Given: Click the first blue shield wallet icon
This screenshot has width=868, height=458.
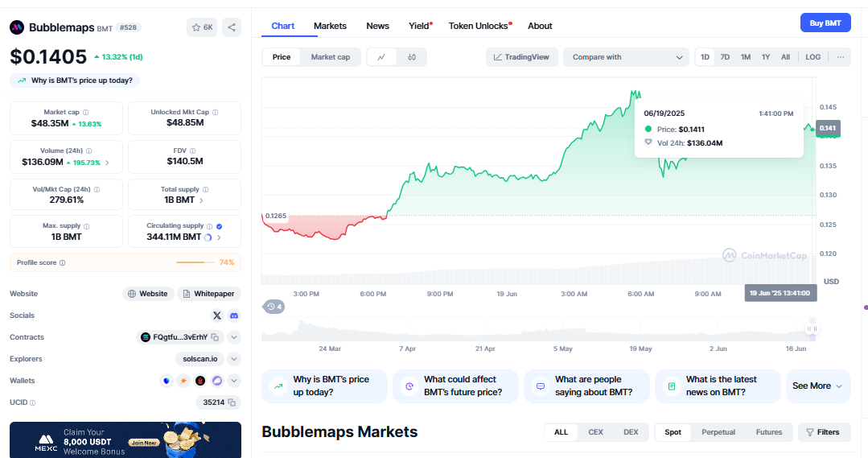Looking at the screenshot, I should click(166, 381).
